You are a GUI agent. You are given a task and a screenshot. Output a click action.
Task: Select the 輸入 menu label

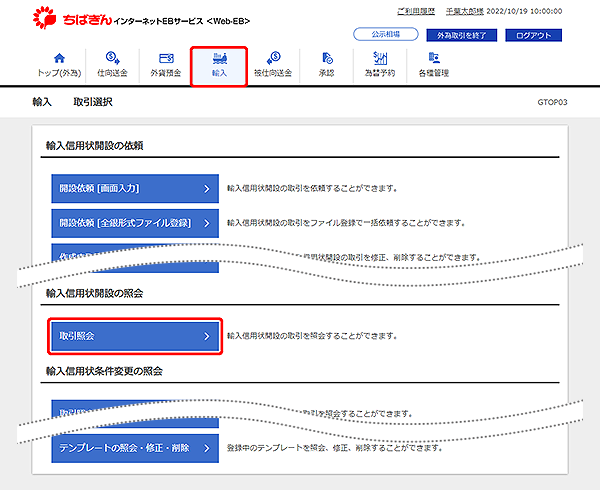220,73
